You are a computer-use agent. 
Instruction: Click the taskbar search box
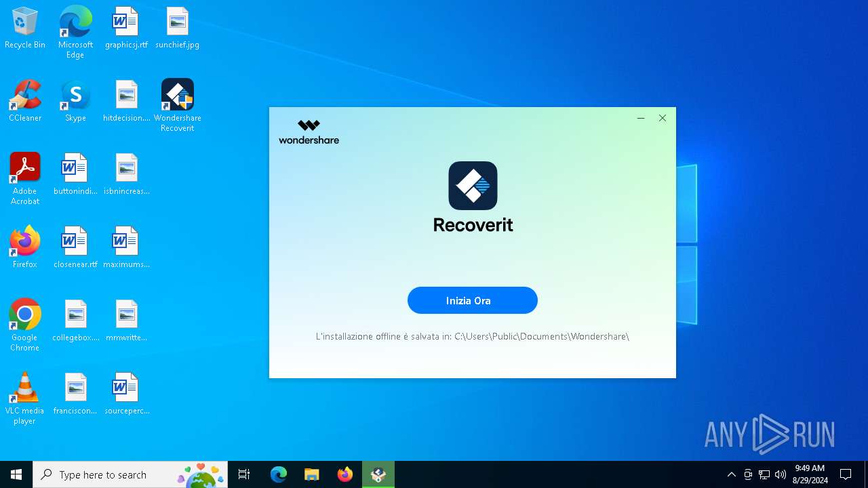131,474
